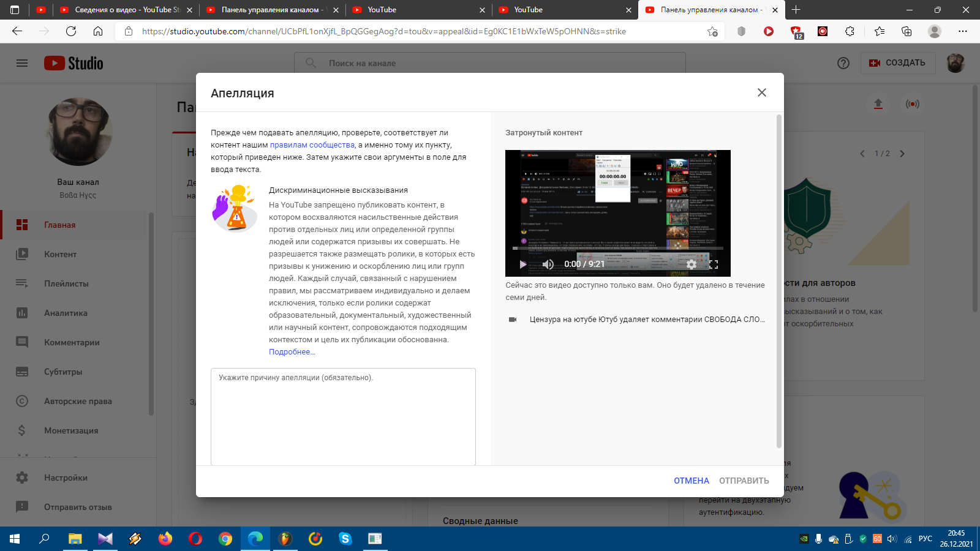Open Windows taskbar search

coord(44,539)
